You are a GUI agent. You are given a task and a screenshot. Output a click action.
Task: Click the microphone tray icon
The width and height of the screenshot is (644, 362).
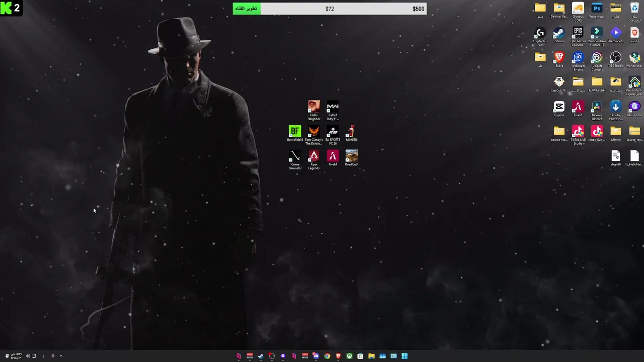click(53, 356)
